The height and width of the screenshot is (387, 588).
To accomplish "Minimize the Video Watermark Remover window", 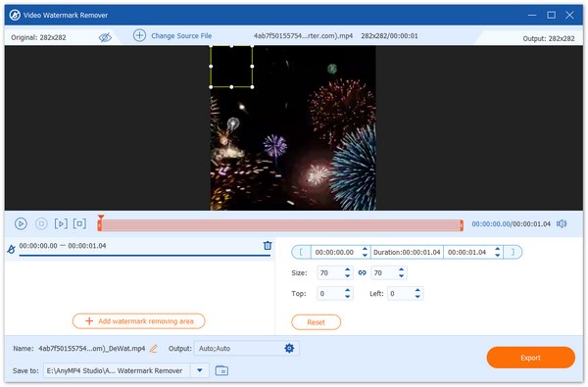I will coord(532,15).
